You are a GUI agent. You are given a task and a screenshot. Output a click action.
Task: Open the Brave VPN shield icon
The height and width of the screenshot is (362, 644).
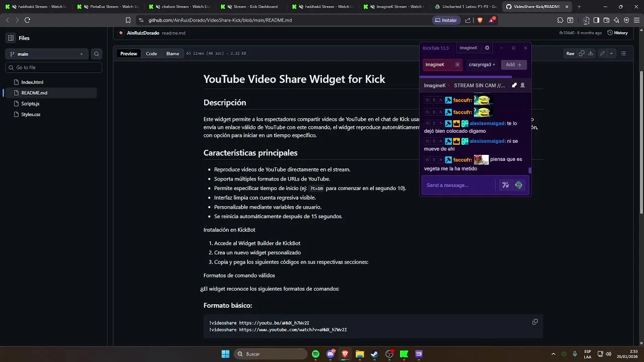tap(626, 20)
